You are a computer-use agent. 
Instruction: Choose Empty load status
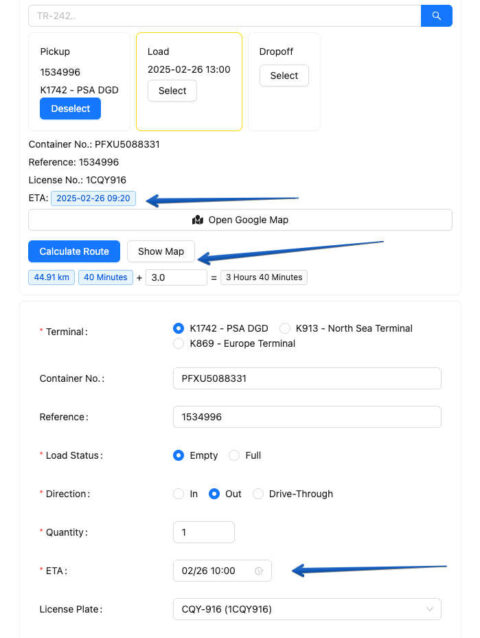click(x=178, y=455)
